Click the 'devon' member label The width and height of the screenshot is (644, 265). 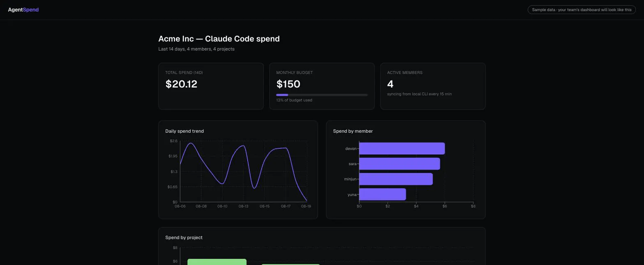[x=351, y=149]
